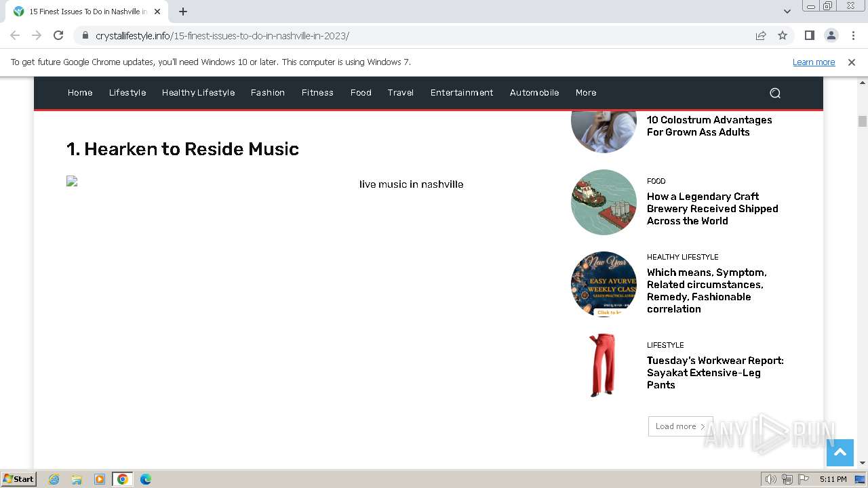Viewport: 868px width, 488px height.
Task: Open the Entertainment menu item
Action: (x=462, y=93)
